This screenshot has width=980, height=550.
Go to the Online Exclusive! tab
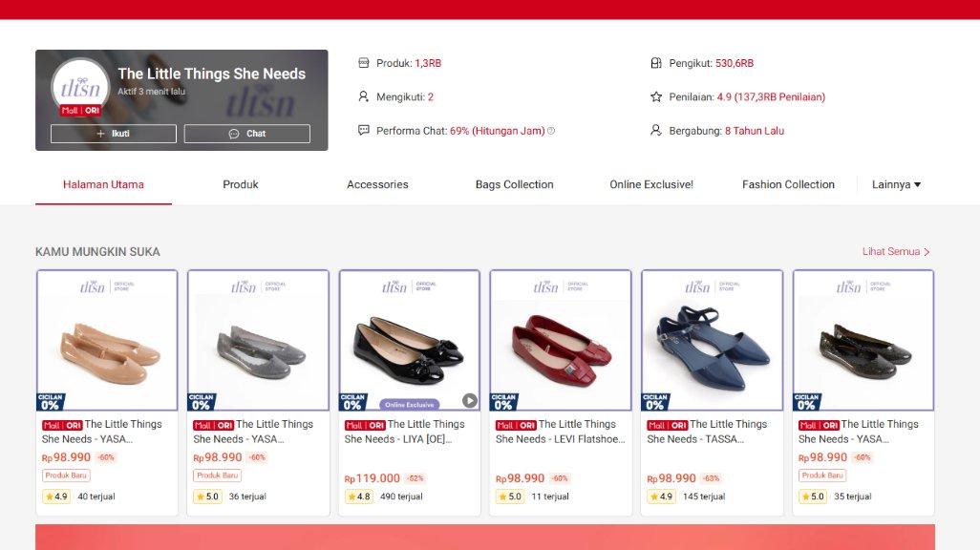[x=651, y=184]
